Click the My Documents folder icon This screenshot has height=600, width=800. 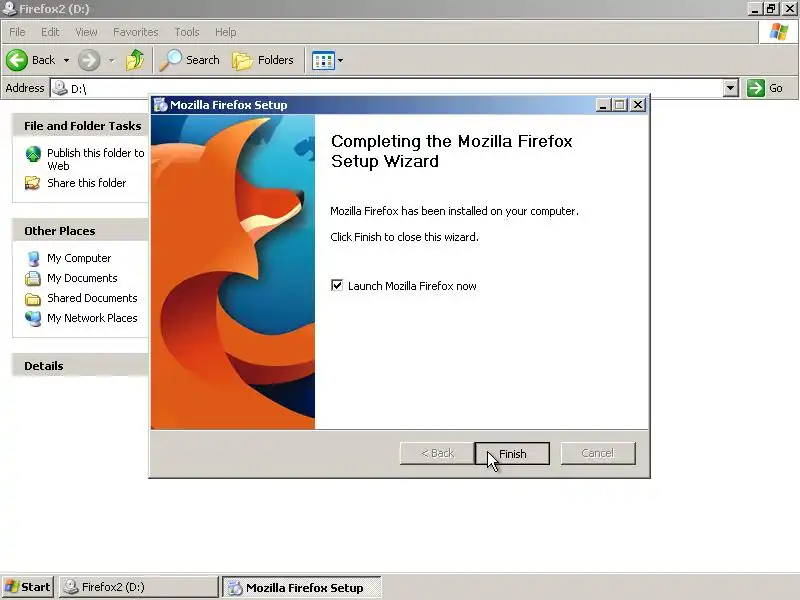pos(33,278)
